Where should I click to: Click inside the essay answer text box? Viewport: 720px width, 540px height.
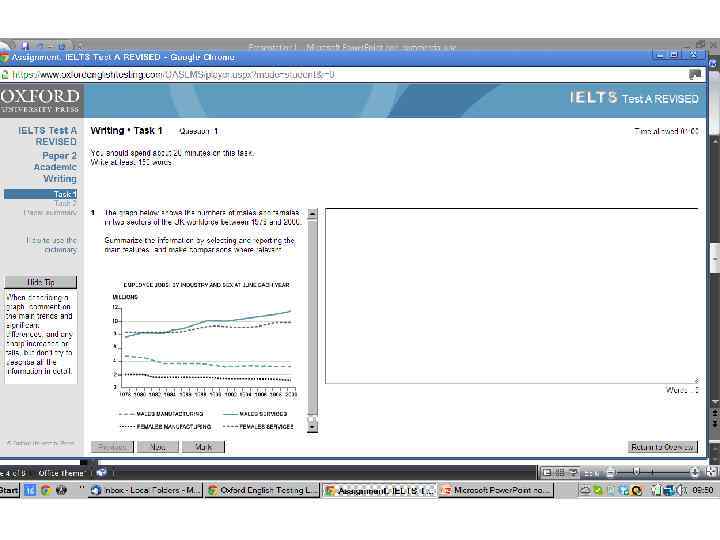[x=512, y=296]
